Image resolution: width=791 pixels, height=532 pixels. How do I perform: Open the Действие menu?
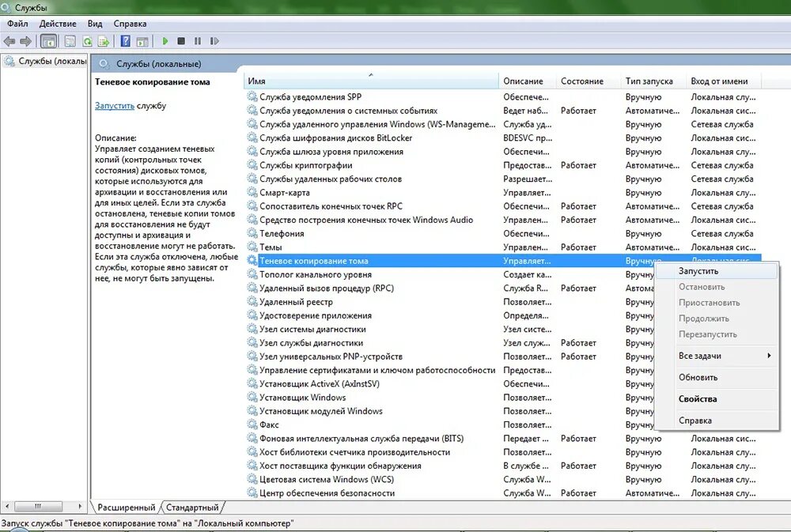point(58,24)
